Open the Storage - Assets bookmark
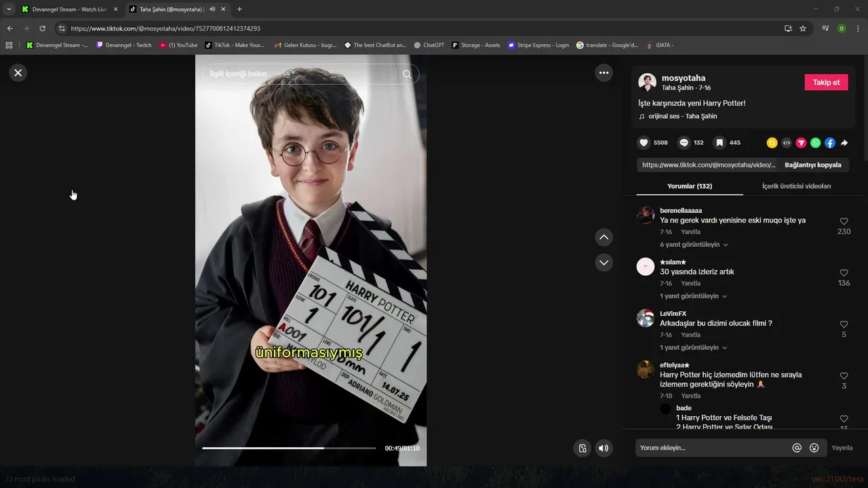This screenshot has width=868, height=488. tap(475, 45)
